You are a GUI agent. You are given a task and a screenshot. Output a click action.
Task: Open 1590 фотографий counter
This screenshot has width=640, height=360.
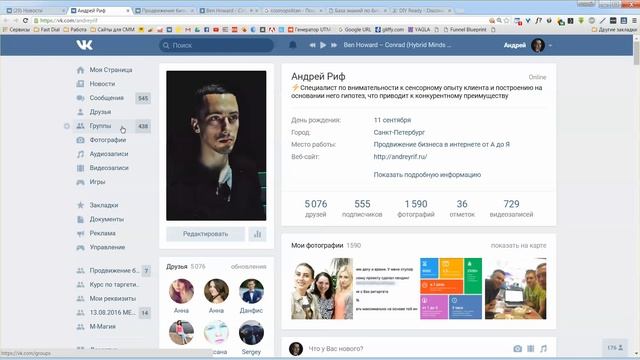(416, 208)
